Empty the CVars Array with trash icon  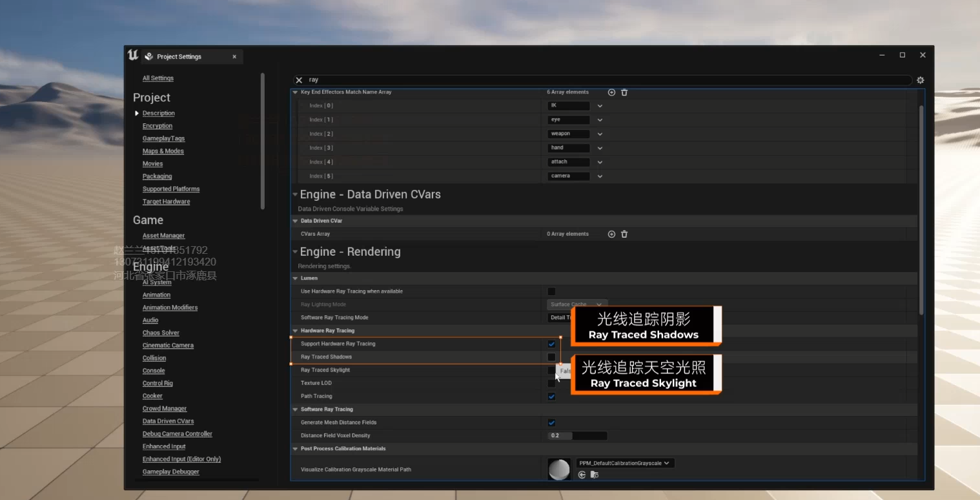[x=624, y=234]
